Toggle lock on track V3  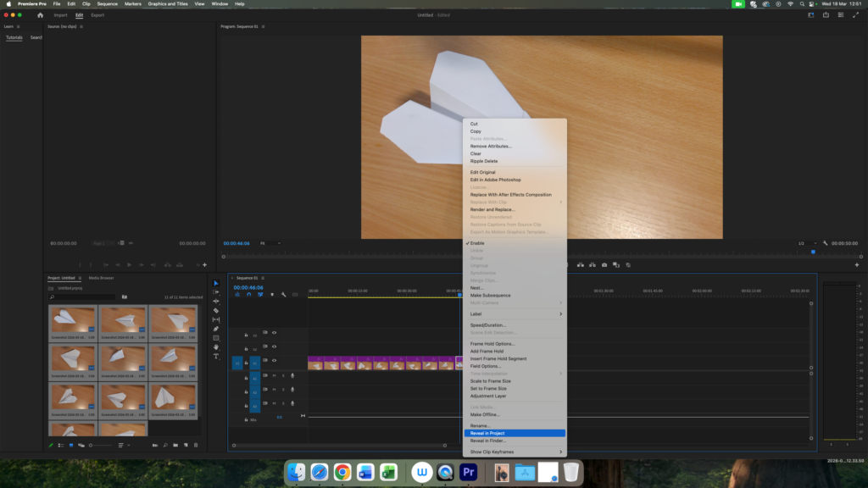[x=246, y=335]
